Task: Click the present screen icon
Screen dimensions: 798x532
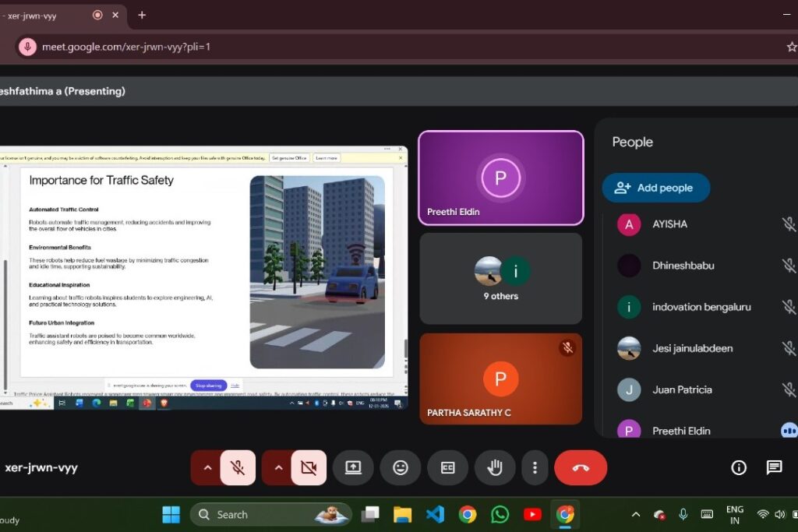Action: 353,467
